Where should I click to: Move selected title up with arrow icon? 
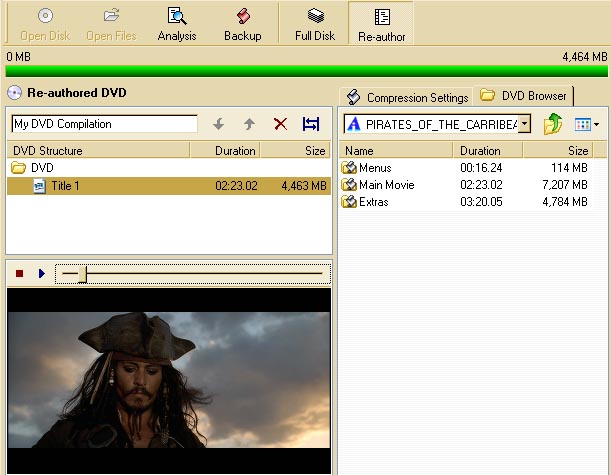249,124
